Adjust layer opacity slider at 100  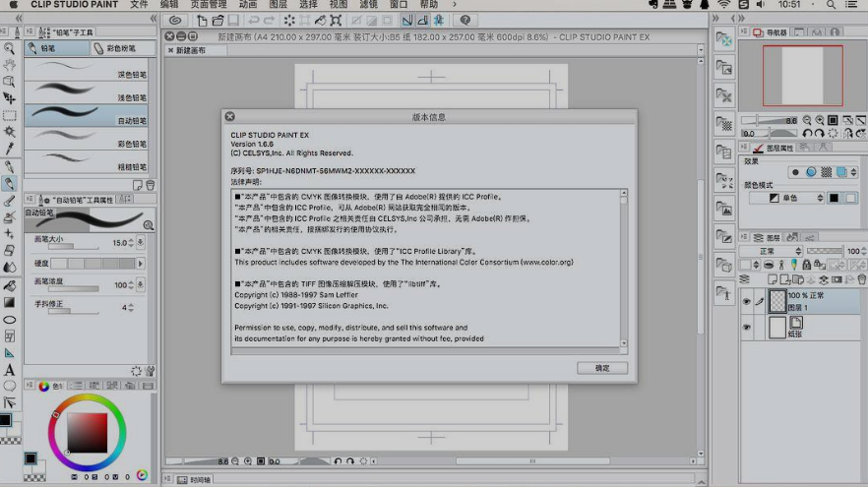pos(825,251)
